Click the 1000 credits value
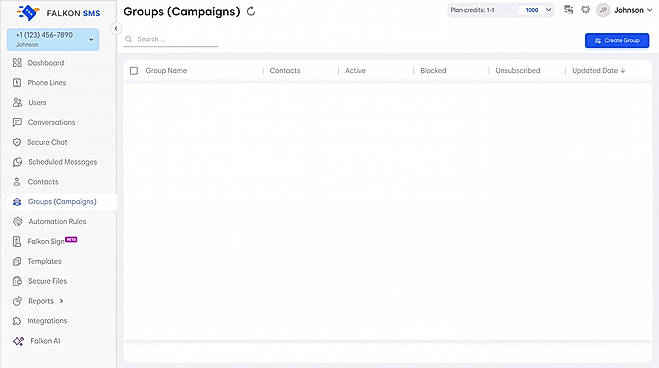Image resolution: width=659 pixels, height=368 pixels. pyautogui.click(x=532, y=10)
